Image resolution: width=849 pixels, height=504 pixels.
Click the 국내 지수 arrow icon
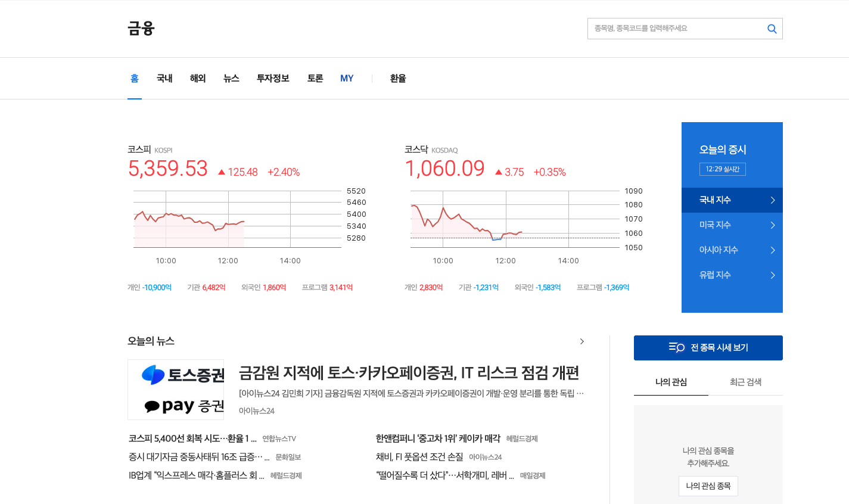(773, 200)
